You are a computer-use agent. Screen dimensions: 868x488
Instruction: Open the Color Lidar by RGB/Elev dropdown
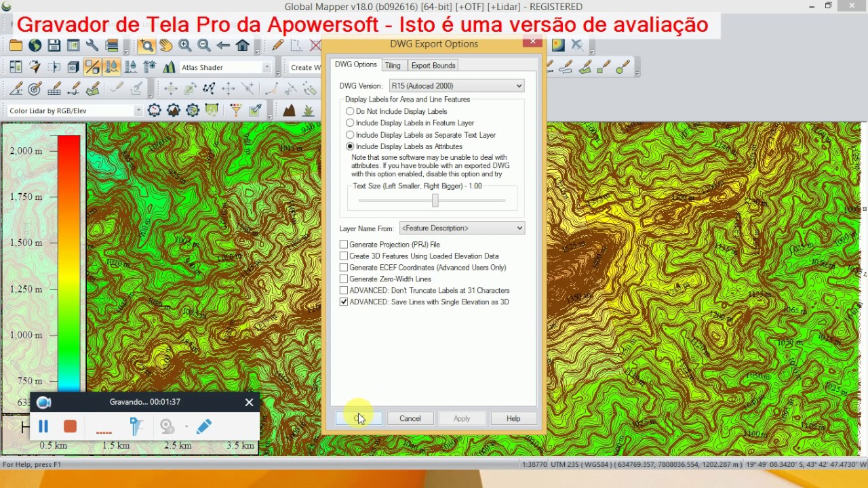click(x=75, y=110)
